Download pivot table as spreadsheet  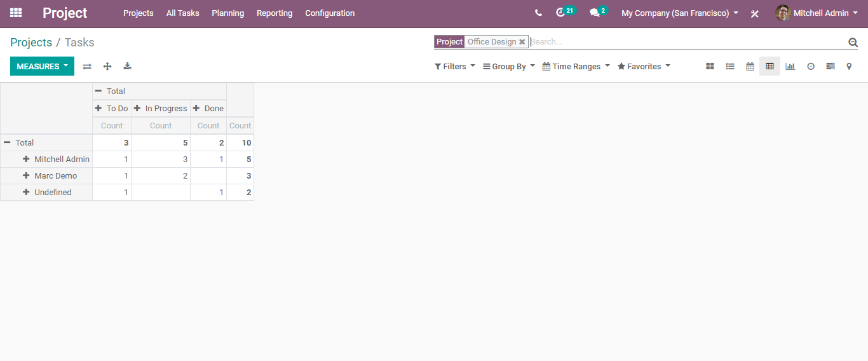(127, 66)
